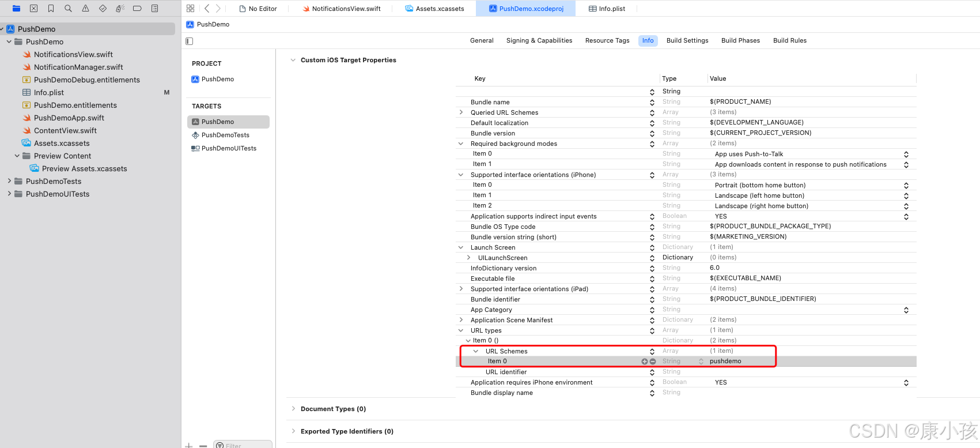Open the key stepper for Bundle identifier
The image size is (980, 448).
[x=652, y=299]
